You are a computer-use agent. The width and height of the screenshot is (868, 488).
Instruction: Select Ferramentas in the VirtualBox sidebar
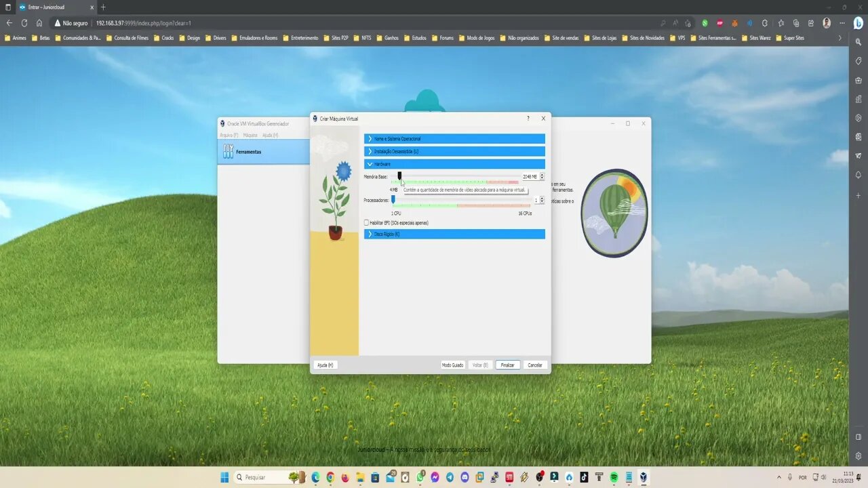pos(264,152)
